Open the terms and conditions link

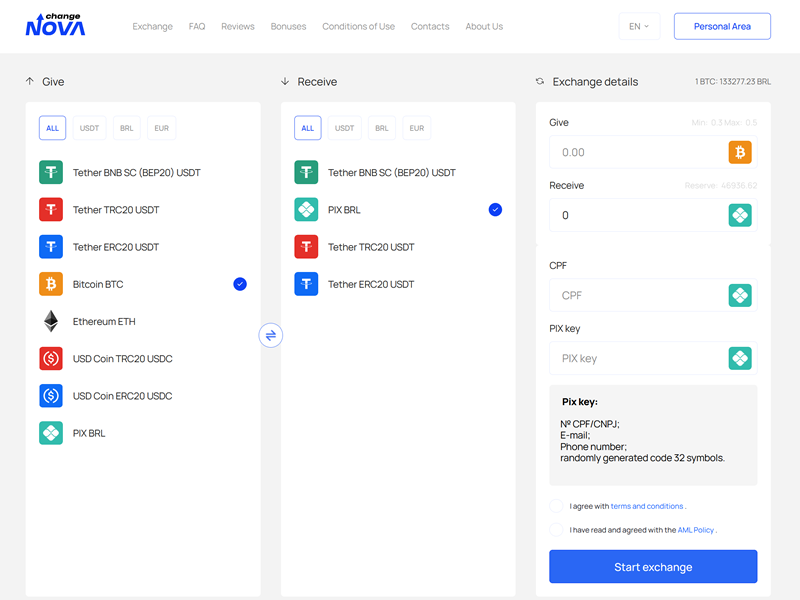[x=647, y=506]
